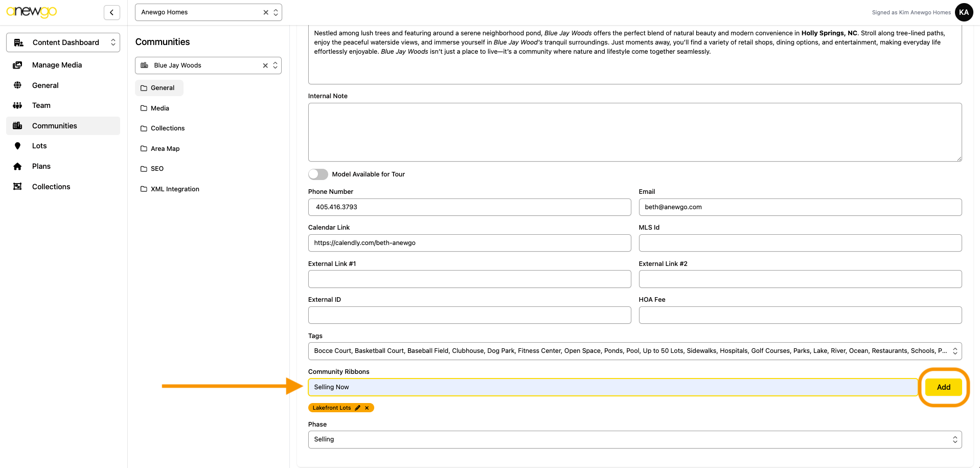The width and height of the screenshot is (980, 468).
Task: Open the XML Integration section
Action: pyautogui.click(x=174, y=189)
